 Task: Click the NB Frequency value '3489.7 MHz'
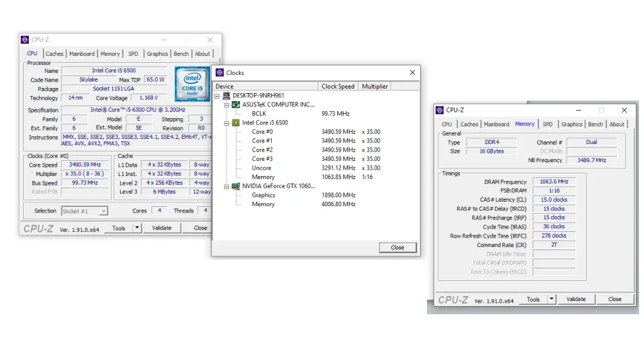[591, 160]
